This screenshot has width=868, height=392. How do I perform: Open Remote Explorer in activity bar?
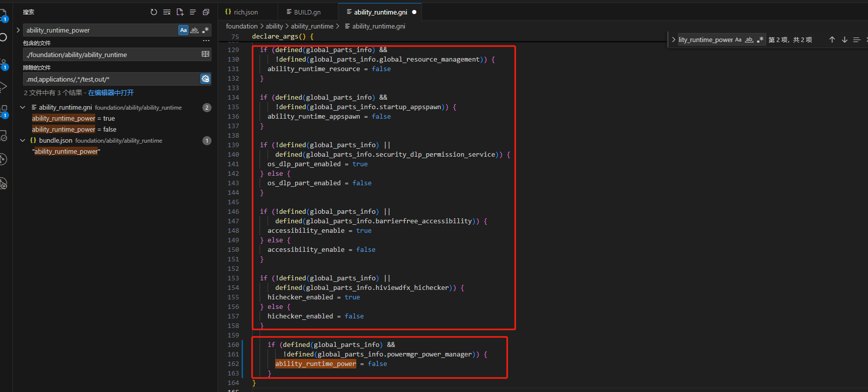click(4, 136)
